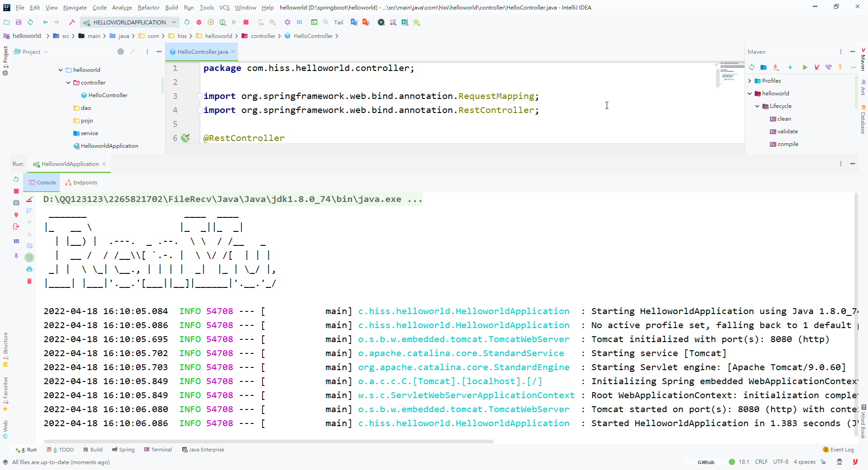Viewport: 868px width, 470px height.
Task: Click the Print icon in console toolbar
Action: click(29, 269)
